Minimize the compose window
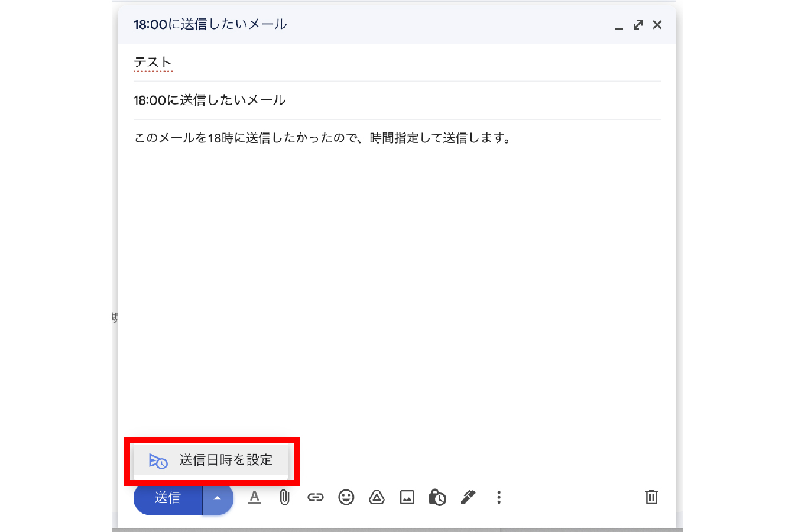The width and height of the screenshot is (795, 532). pyautogui.click(x=619, y=25)
